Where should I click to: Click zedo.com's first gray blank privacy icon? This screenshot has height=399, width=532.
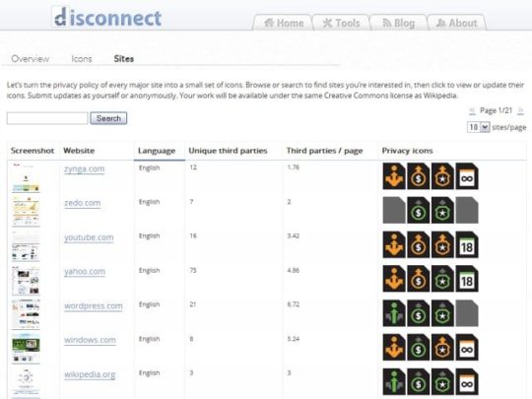pos(394,211)
